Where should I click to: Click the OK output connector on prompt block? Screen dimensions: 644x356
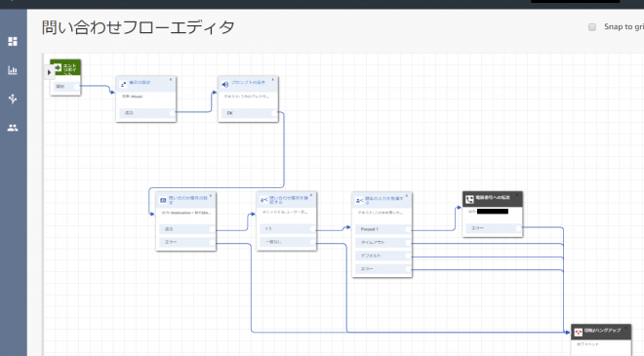[x=274, y=113]
